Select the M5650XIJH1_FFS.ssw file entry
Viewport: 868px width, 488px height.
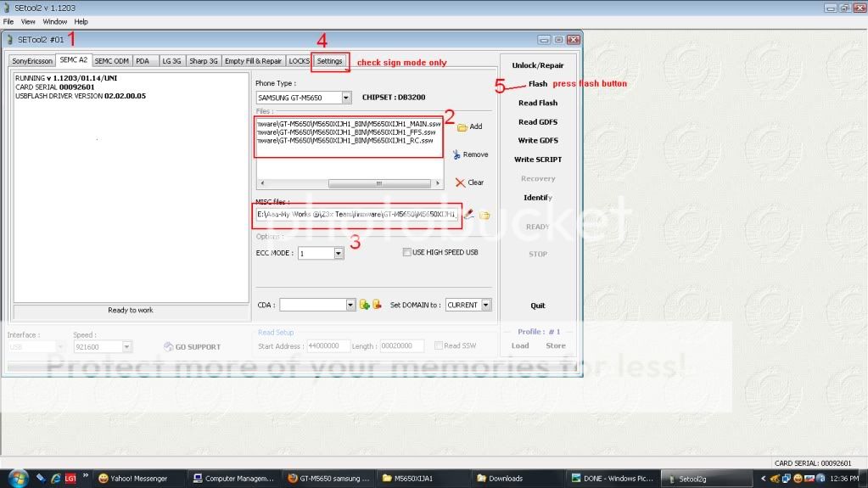[x=346, y=132]
